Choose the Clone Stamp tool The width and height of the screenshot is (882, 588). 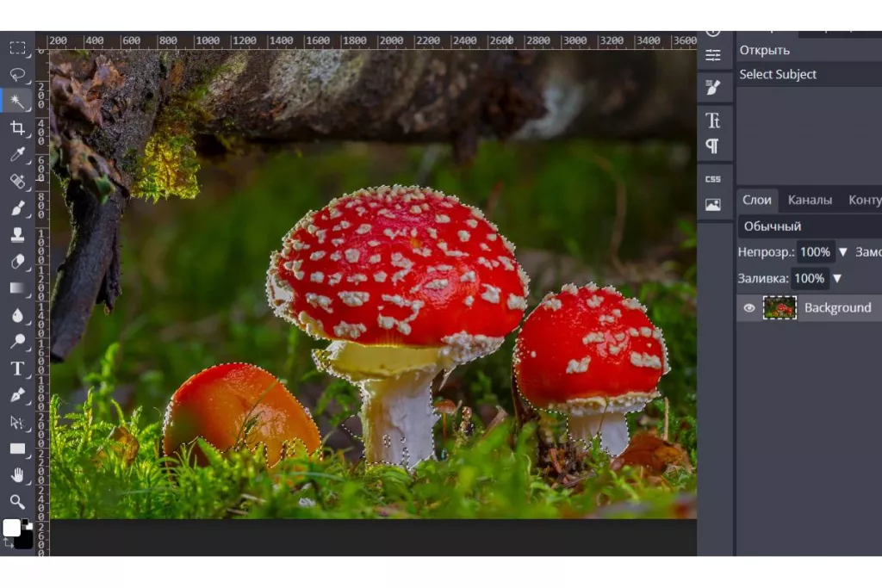point(17,234)
